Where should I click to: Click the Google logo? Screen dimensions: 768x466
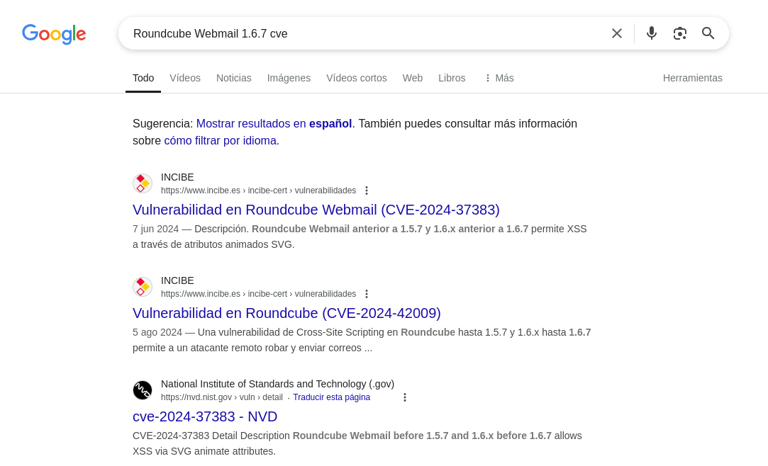[x=54, y=34]
